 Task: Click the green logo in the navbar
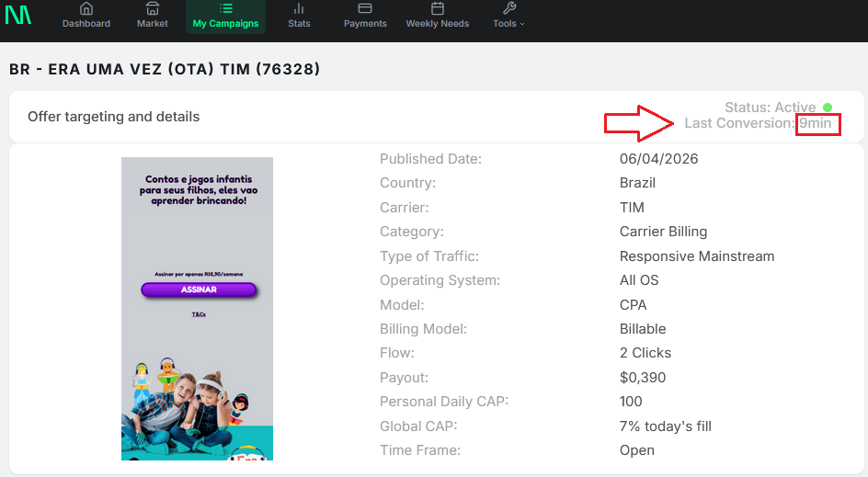17,14
